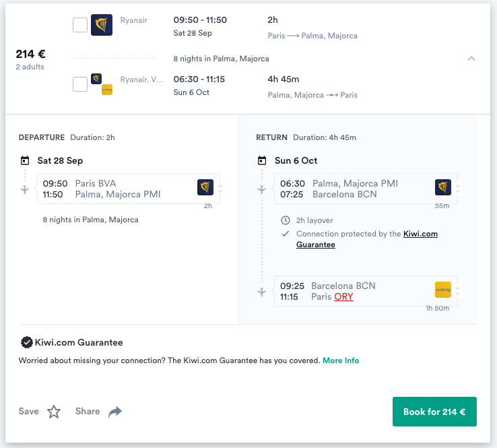Click Ryanair logo in Paris BVA departure segment
497x448 pixels.
[205, 187]
